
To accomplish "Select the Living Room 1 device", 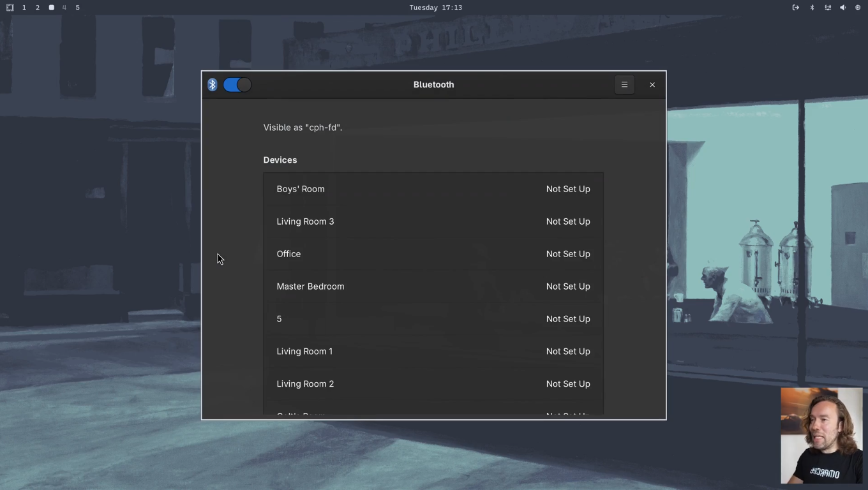I will click(433, 352).
